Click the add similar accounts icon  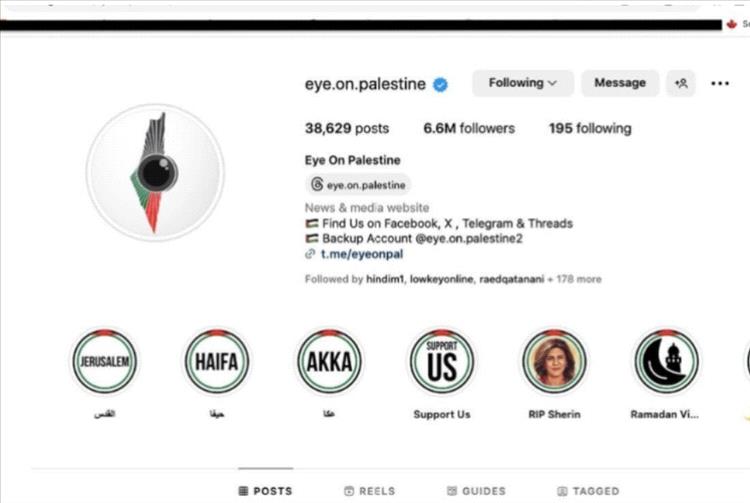click(x=681, y=83)
